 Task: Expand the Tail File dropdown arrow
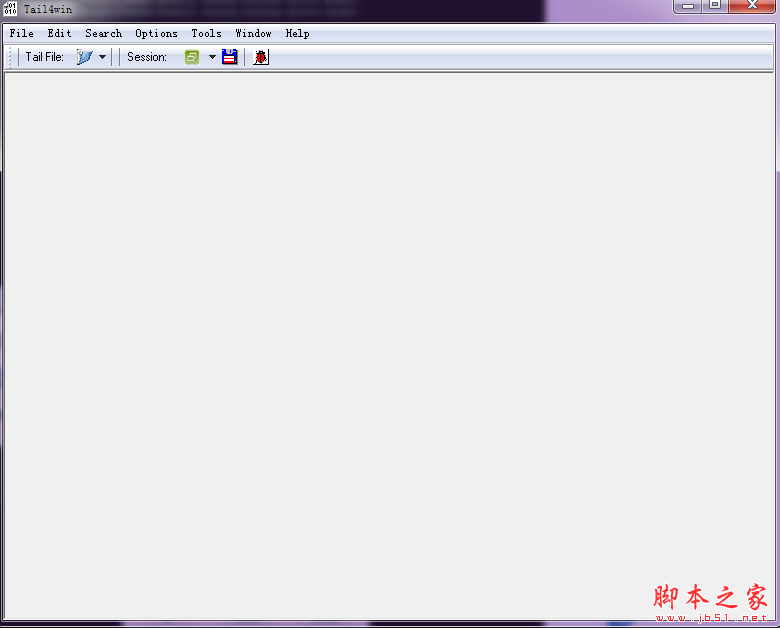[102, 57]
